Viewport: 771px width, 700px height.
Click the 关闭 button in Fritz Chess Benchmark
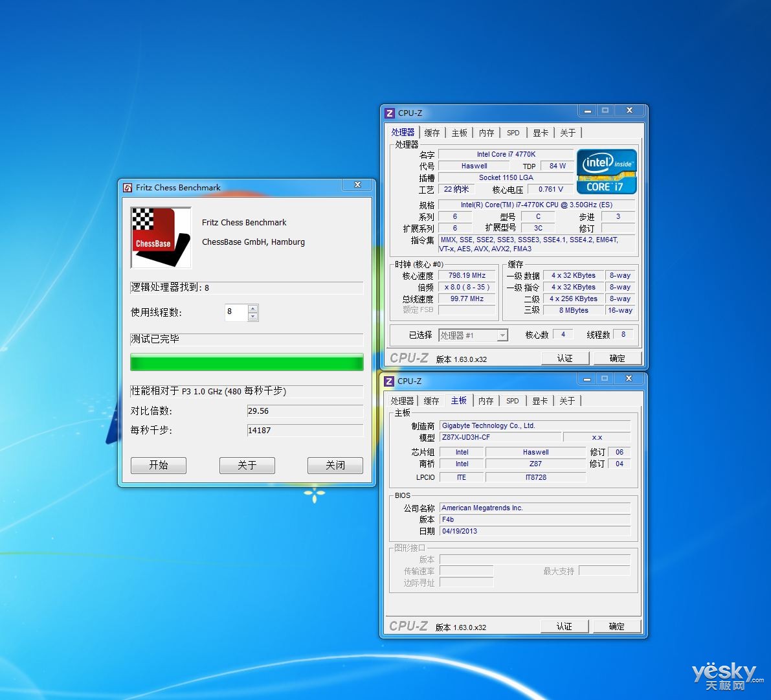(x=335, y=466)
